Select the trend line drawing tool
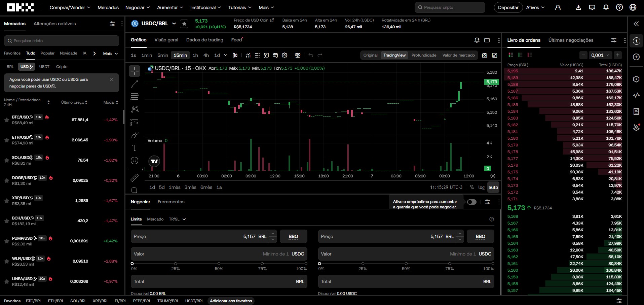Screen dimensions: 644x305 click(134, 84)
